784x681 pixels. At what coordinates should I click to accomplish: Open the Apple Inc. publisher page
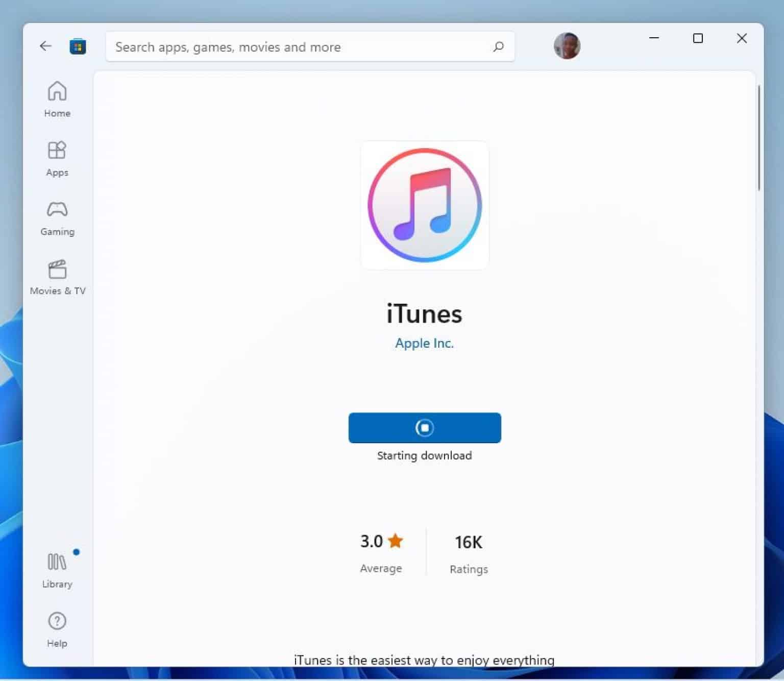[x=424, y=343]
